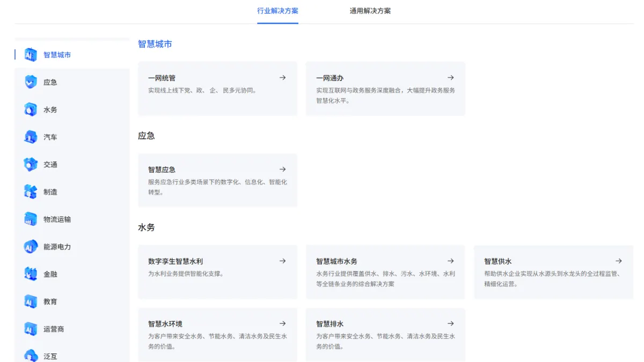Click the arrow on the 智慧排水 card
This screenshot has width=644, height=362.
(451, 324)
